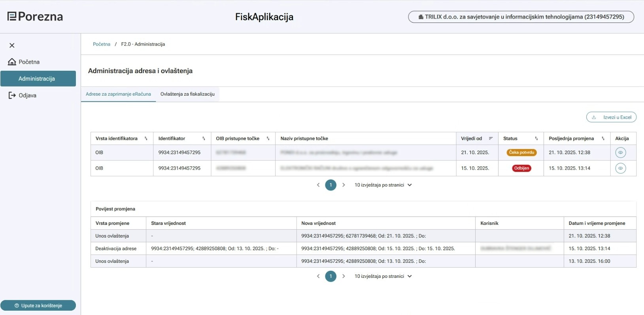Go to previous page in Povijest promjena
Image resolution: width=644 pixels, height=315 pixels.
tap(318, 276)
